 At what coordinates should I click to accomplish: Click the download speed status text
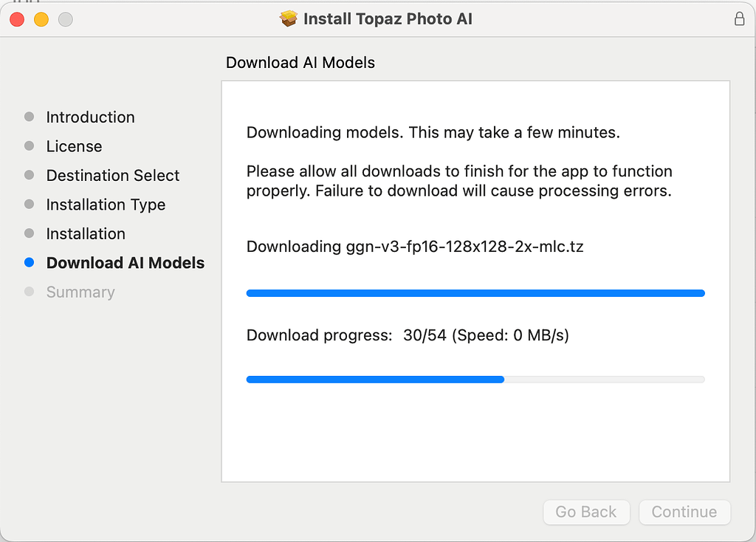tap(407, 335)
